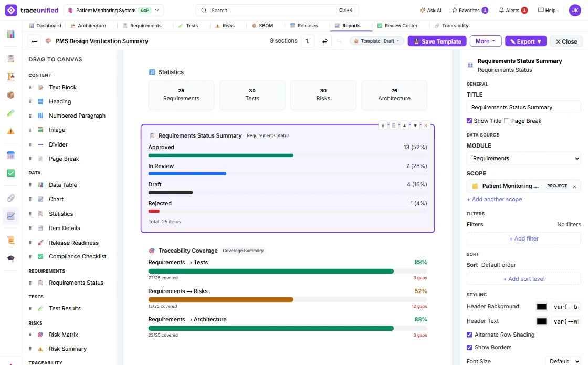
Task: Click Traceability Coverage section title
Action: (x=188, y=251)
